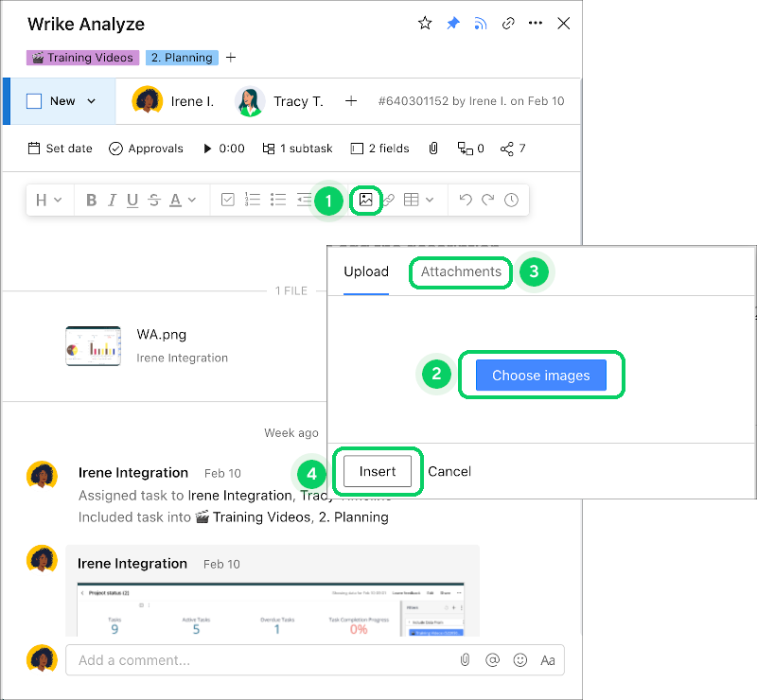Open the three-dot more actions menu

pos(536,23)
